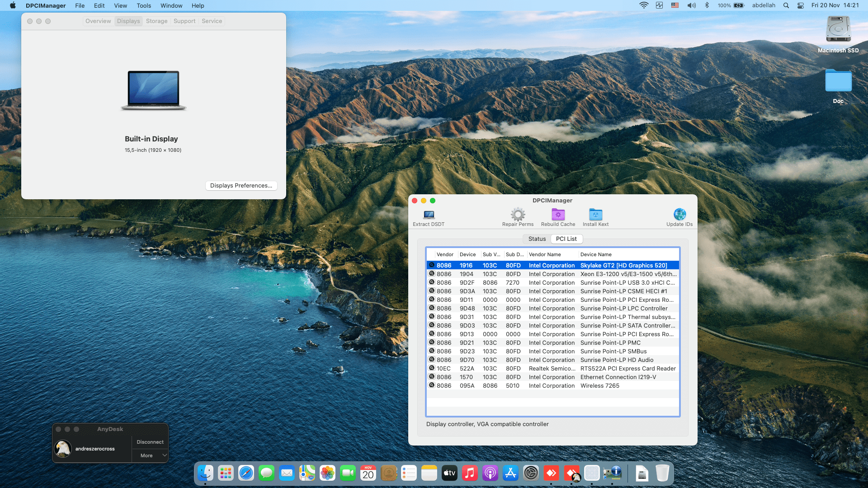Click Disconnect in AnyDesk panel
Screen dimensions: 868x488
tap(150, 442)
